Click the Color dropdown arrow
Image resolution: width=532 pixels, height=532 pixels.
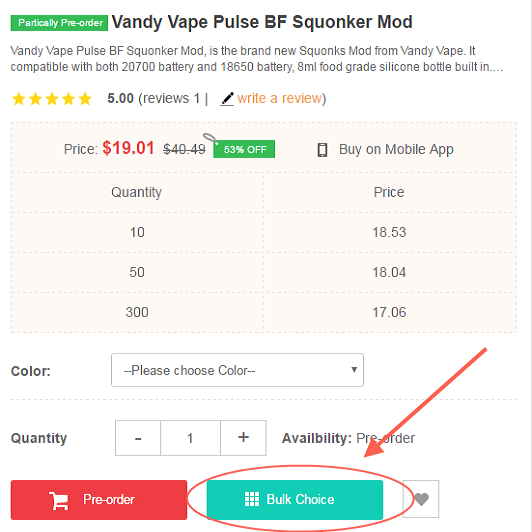pyautogui.click(x=354, y=369)
